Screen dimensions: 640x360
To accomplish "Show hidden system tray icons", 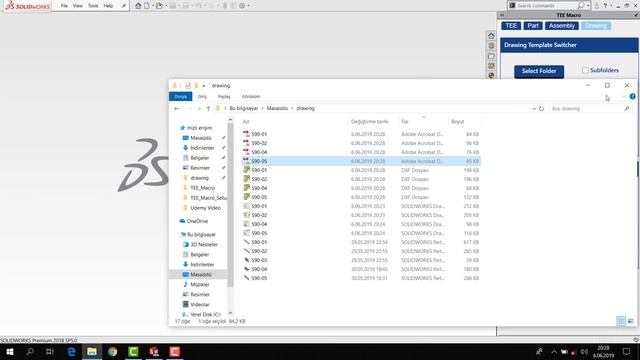I will point(554,351).
